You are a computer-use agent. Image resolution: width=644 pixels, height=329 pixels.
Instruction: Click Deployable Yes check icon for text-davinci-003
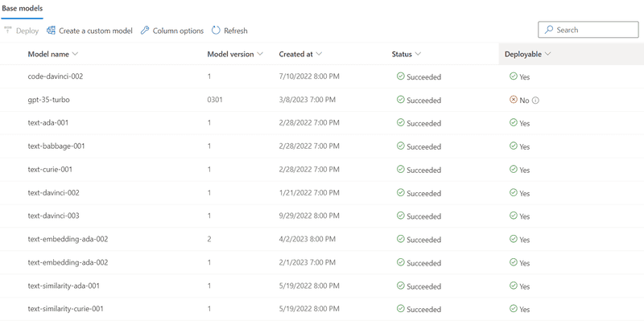tap(513, 216)
